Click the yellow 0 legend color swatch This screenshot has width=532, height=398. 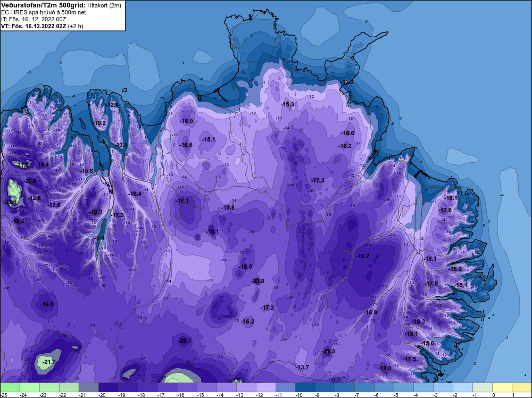[502, 387]
